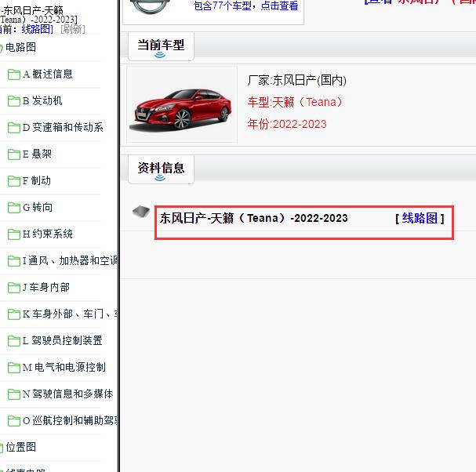Select tree item K 车身外部、车门
The width and height of the screenshot is (476, 472).
click(70, 314)
